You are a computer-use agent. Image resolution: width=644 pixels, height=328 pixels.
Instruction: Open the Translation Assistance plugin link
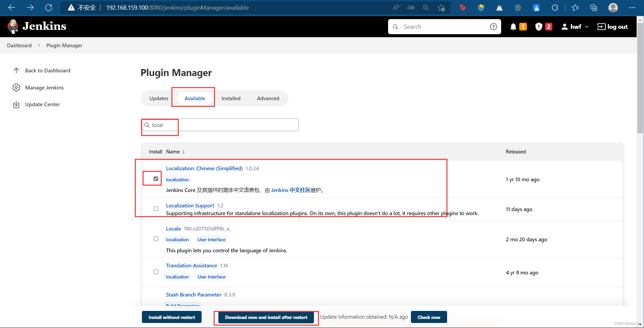click(x=192, y=265)
